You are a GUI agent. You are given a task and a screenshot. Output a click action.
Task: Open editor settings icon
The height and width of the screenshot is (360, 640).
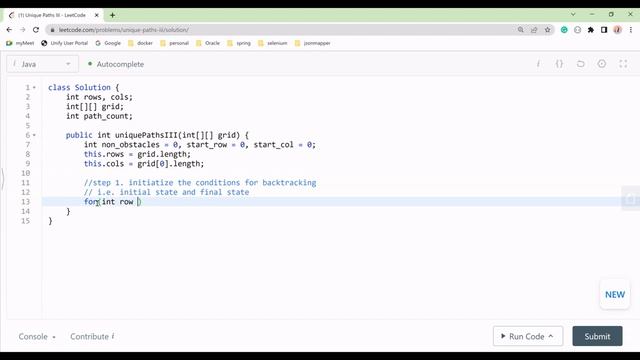602,64
